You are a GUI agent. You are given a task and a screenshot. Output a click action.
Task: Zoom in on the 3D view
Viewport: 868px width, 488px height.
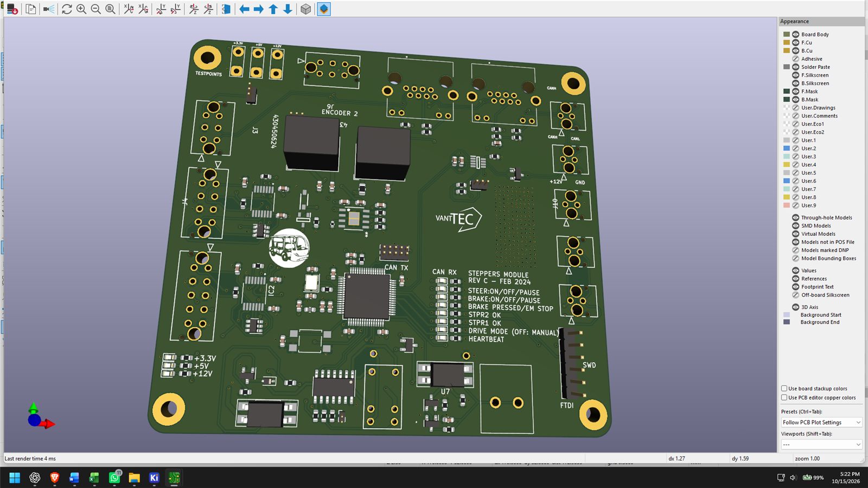pyautogui.click(x=81, y=9)
